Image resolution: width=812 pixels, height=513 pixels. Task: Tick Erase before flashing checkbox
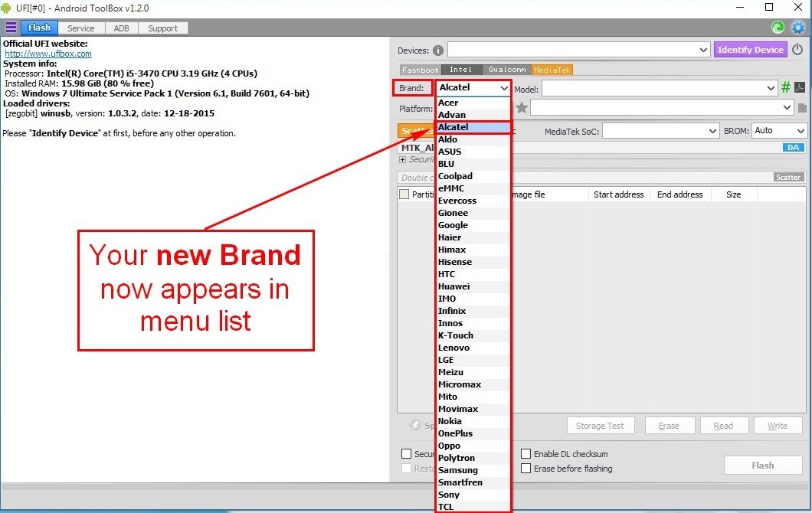526,469
